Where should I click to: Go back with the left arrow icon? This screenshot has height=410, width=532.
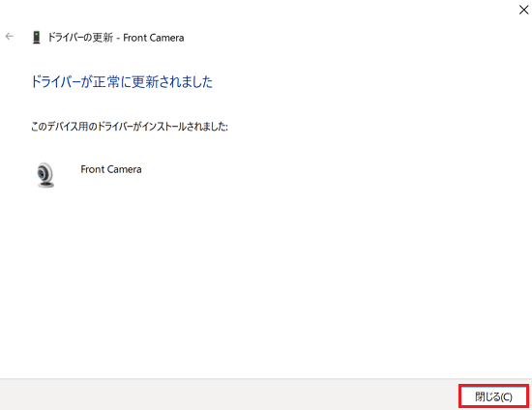(10, 37)
